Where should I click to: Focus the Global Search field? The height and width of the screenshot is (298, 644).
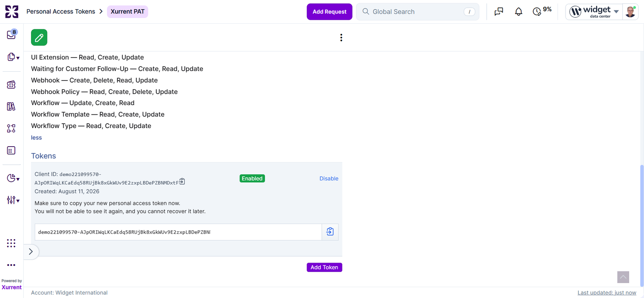click(417, 12)
